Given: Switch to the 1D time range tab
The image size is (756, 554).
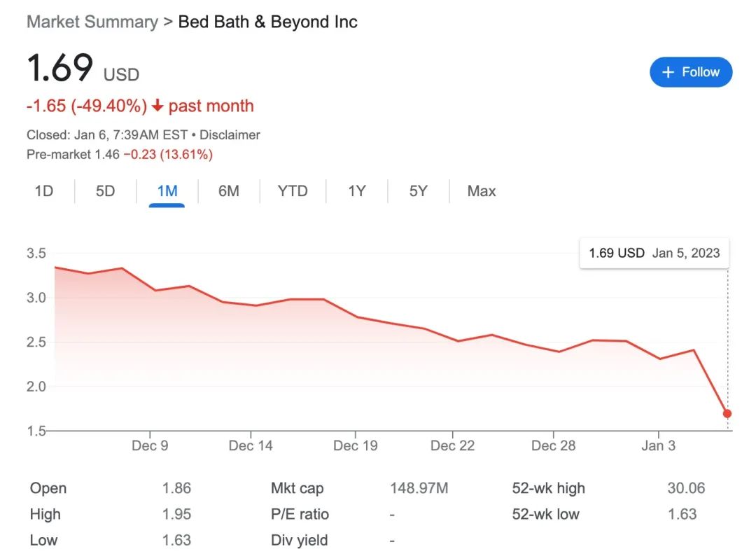Looking at the screenshot, I should click(x=44, y=191).
